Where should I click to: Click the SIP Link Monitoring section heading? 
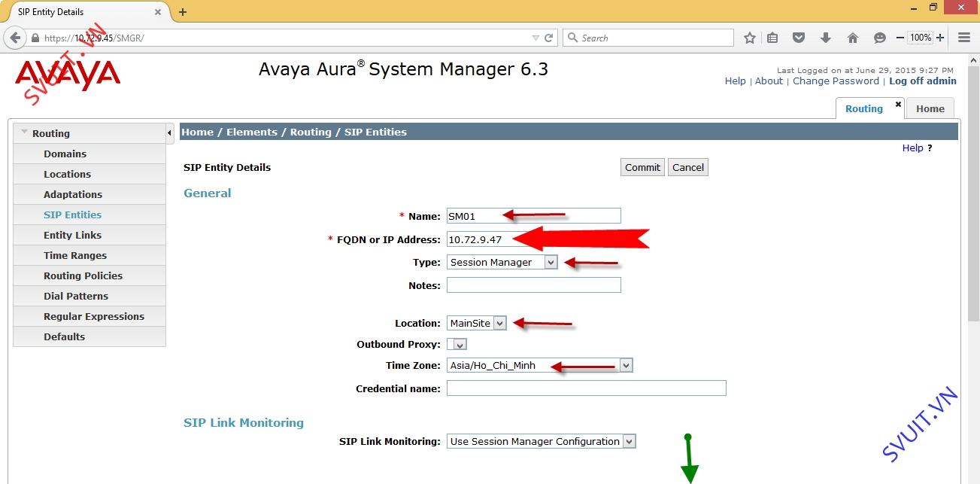coord(244,422)
